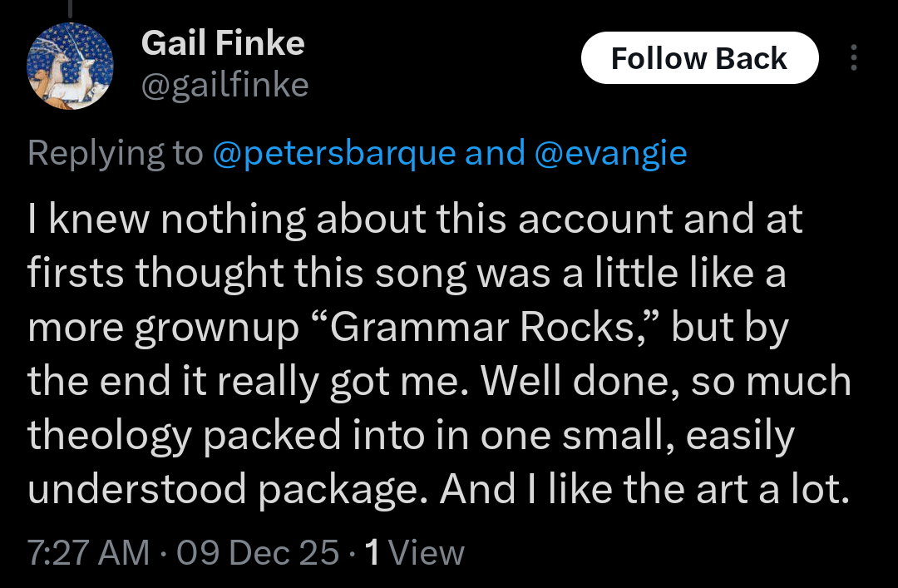898x588 pixels.
Task: Tap the @gailfinke handle
Action: 224,85
